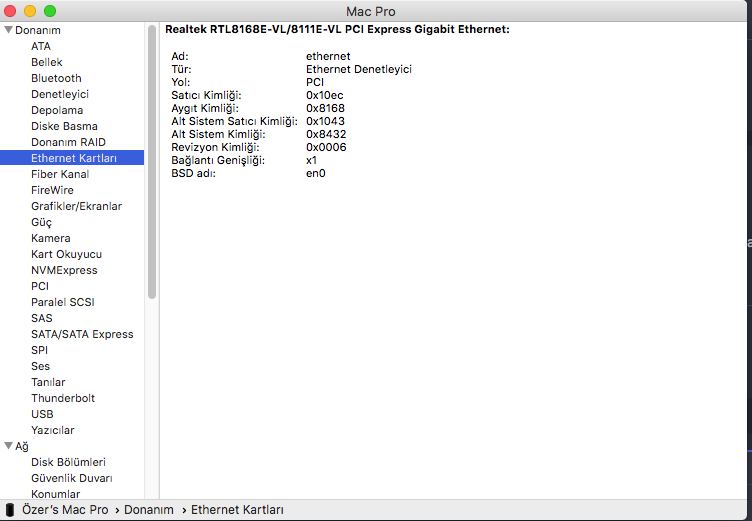Select SAS in the sidebar

pos(42,318)
